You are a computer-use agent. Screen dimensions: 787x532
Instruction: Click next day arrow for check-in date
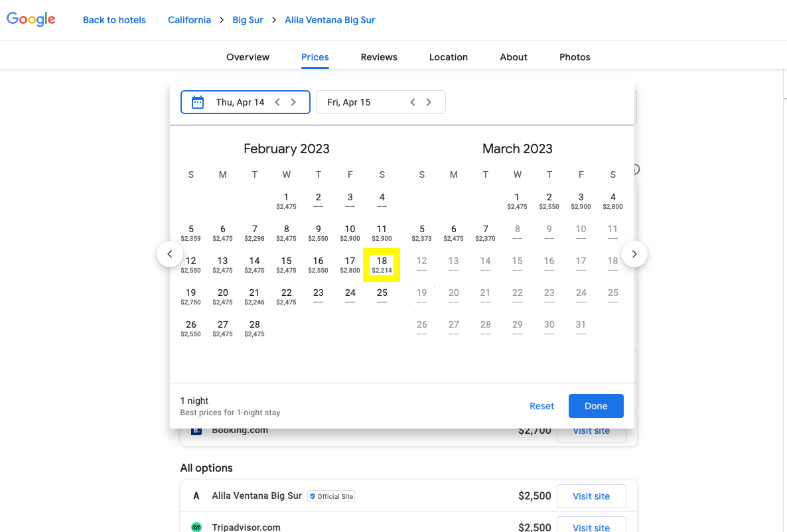pyautogui.click(x=293, y=102)
